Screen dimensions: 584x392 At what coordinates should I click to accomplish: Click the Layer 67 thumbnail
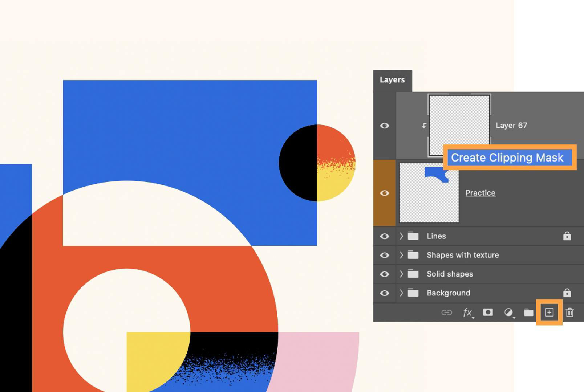tap(459, 126)
